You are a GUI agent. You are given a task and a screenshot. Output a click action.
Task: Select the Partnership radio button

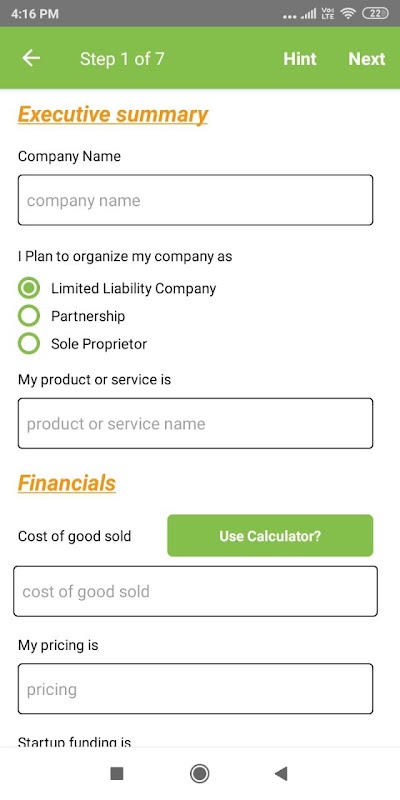point(29,316)
